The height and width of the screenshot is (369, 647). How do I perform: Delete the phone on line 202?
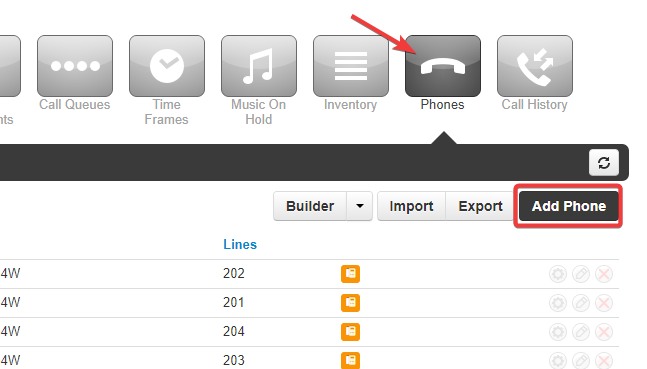click(604, 274)
